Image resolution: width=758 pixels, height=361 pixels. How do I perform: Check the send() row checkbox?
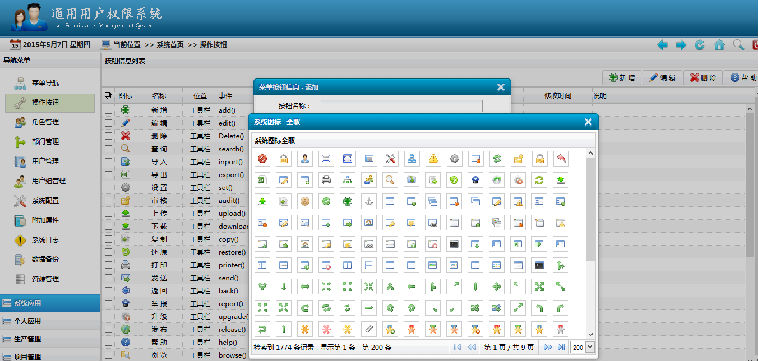108,278
